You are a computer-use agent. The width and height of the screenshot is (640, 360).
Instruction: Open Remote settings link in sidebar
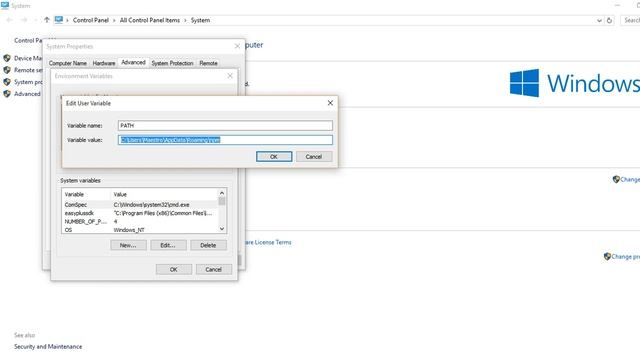coord(28,70)
